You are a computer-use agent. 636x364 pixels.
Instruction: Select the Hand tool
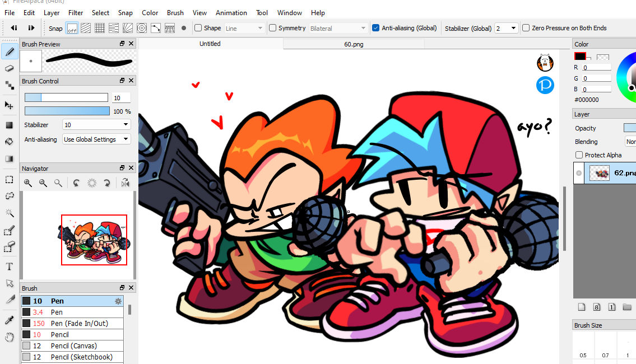pos(10,337)
